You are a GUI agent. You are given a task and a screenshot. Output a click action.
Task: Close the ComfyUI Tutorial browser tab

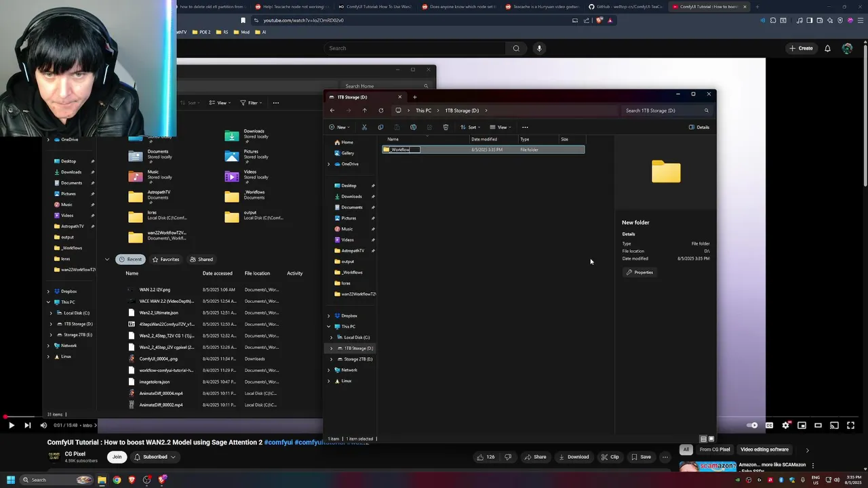(x=745, y=7)
